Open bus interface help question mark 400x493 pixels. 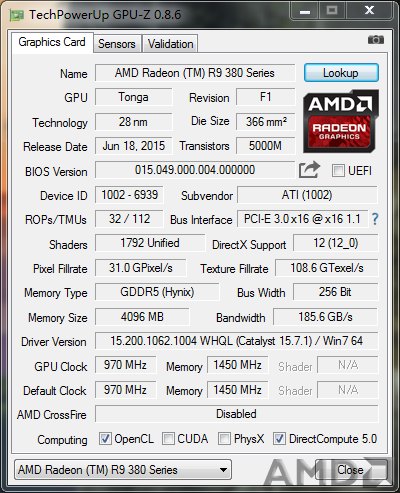pos(375,219)
